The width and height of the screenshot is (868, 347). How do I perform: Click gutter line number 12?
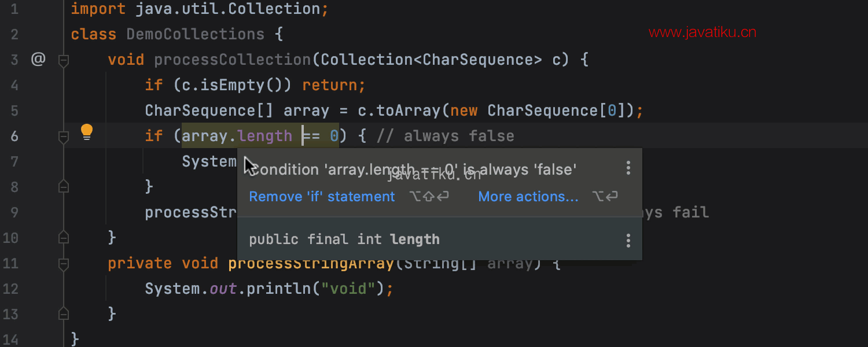[x=10, y=289]
